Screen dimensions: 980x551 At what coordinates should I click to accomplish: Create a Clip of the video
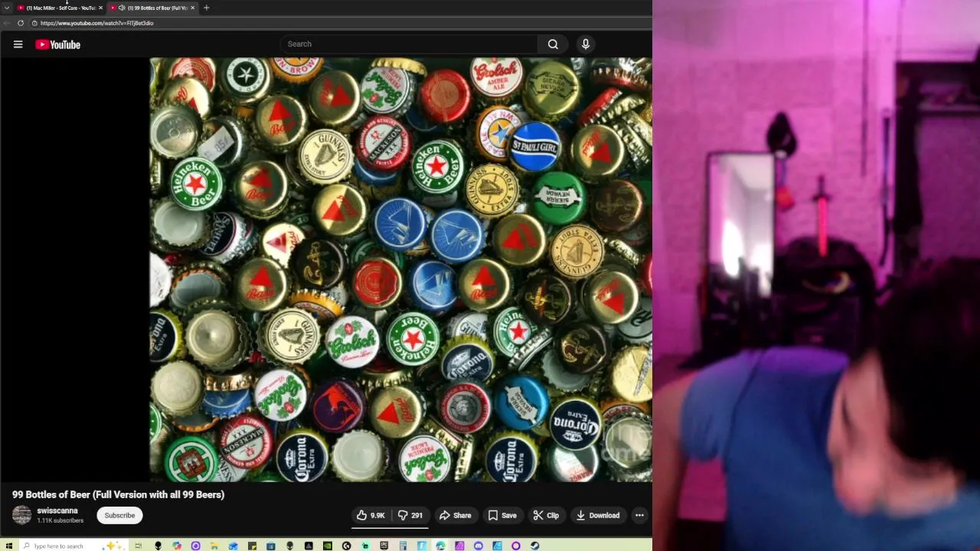(546, 515)
